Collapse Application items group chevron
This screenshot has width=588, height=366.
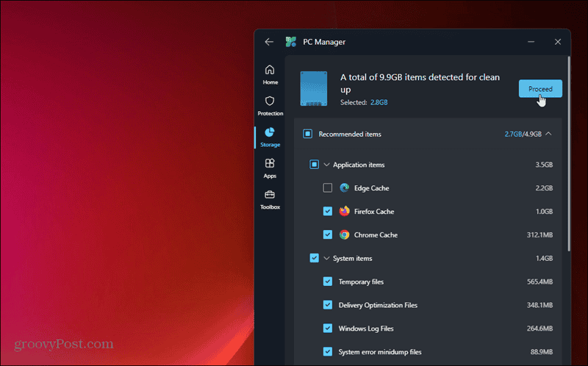coord(326,165)
